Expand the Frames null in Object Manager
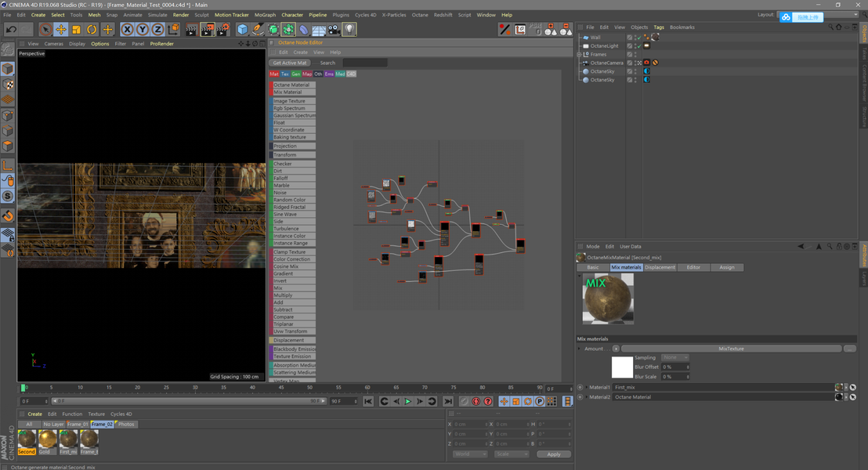868x470 pixels. click(x=579, y=54)
